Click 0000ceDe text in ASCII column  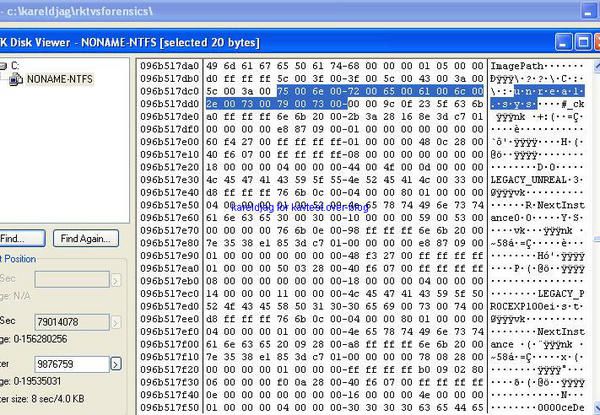(561, 408)
